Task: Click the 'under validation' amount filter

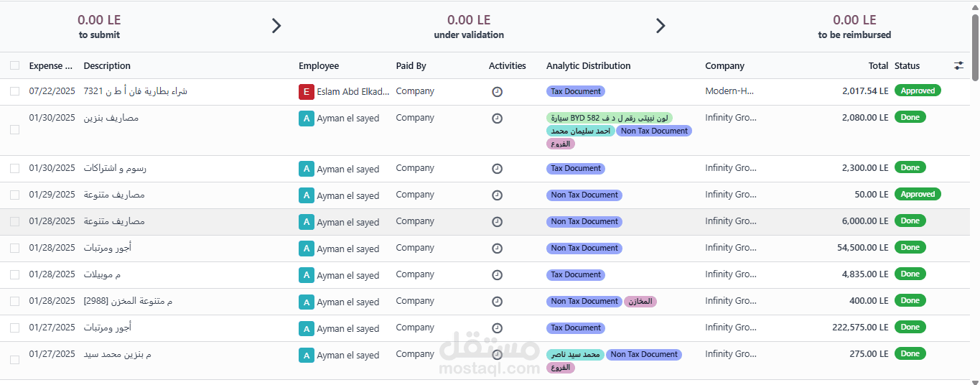Action: pyautogui.click(x=469, y=27)
